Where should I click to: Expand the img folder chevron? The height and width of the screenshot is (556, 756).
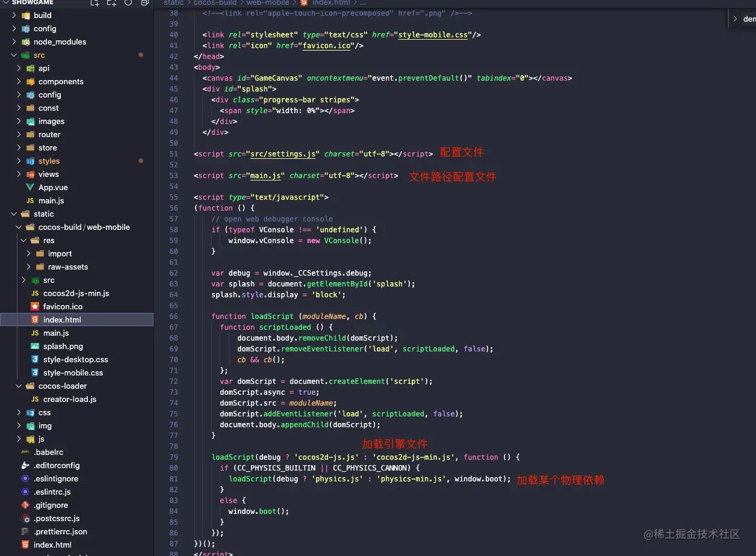coord(19,425)
